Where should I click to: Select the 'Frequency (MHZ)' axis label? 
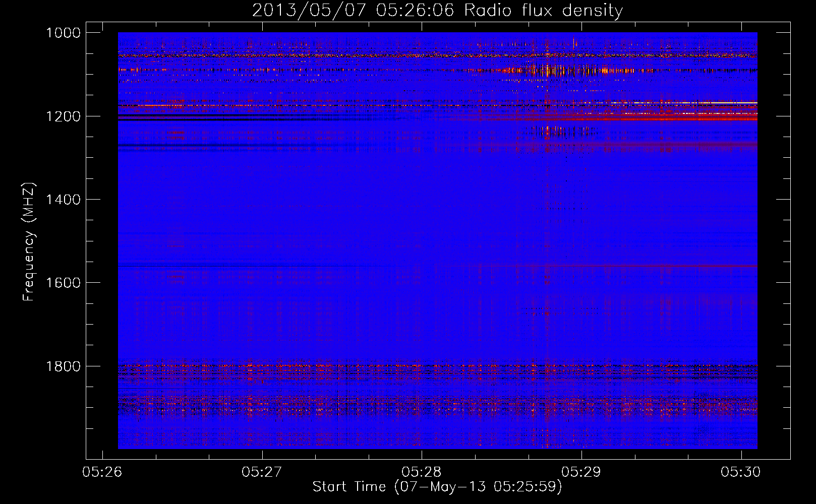tap(29, 242)
